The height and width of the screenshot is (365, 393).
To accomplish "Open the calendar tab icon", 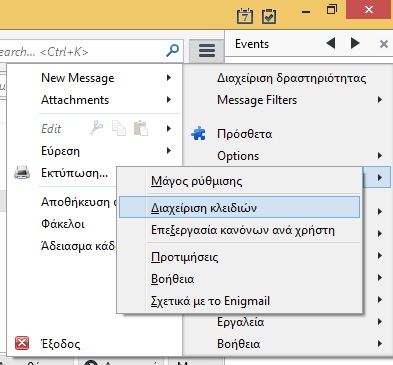I will (245, 16).
